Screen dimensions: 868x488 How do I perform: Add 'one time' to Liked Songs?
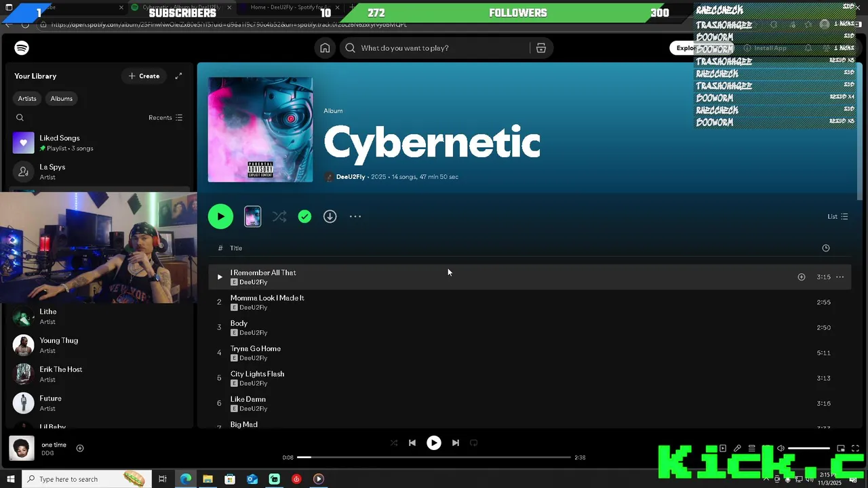pos(80,448)
